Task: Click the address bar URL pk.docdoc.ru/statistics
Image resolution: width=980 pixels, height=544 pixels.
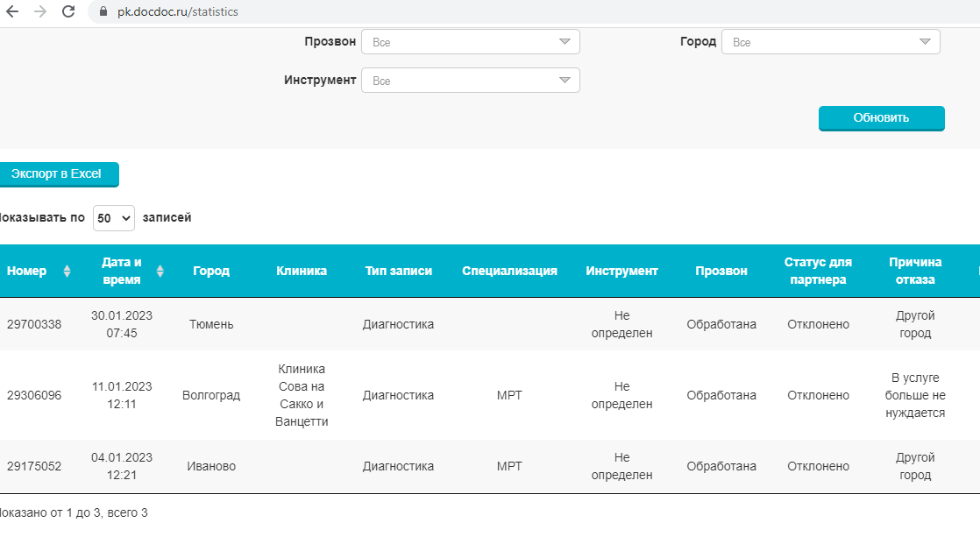Action: 178,12
